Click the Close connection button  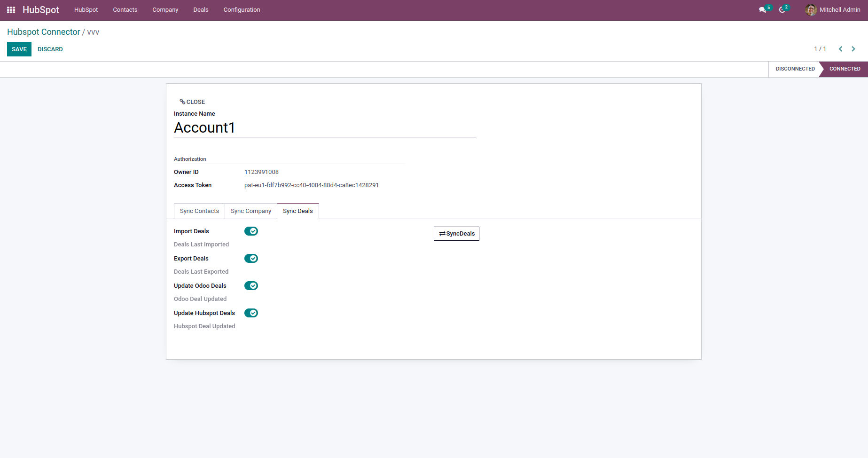(x=192, y=102)
